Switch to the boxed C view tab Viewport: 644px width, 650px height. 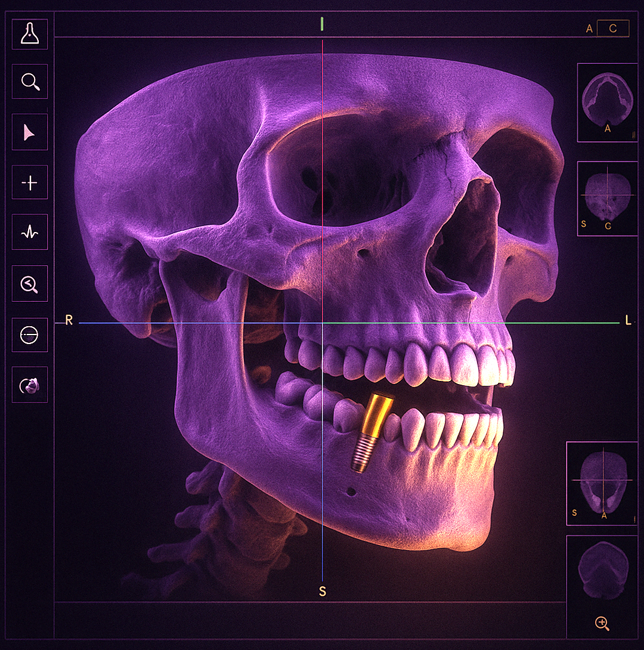point(613,28)
